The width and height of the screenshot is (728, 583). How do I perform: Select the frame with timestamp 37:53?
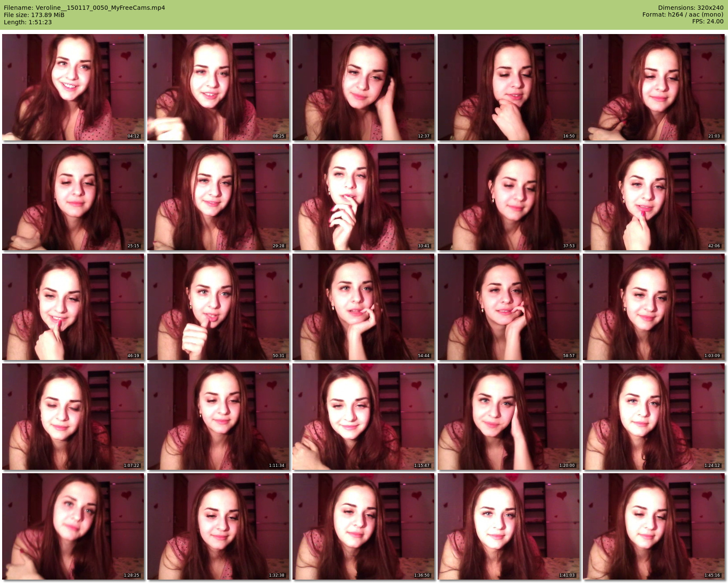[x=508, y=197]
